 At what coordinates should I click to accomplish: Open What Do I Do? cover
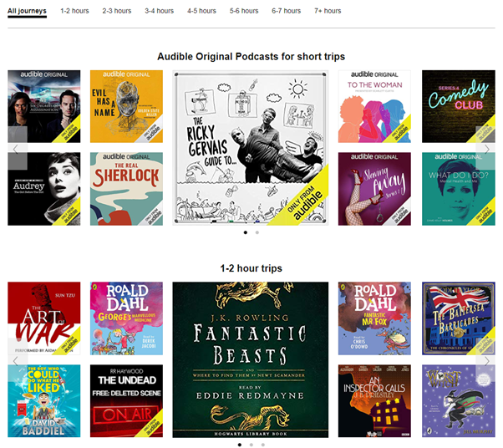click(459, 189)
